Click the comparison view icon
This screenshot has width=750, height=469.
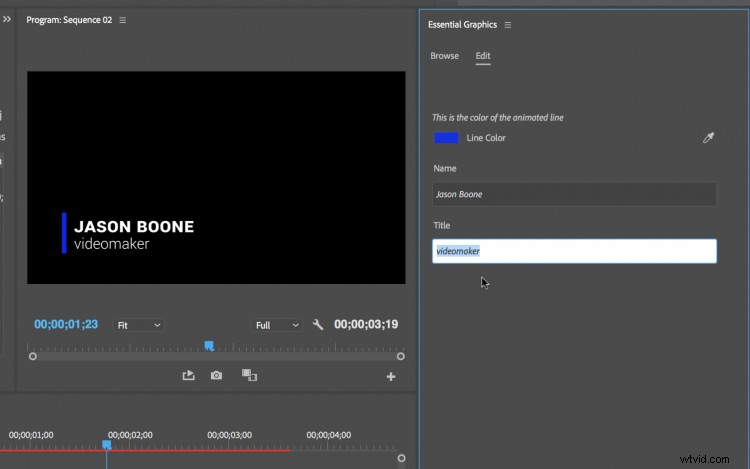249,375
